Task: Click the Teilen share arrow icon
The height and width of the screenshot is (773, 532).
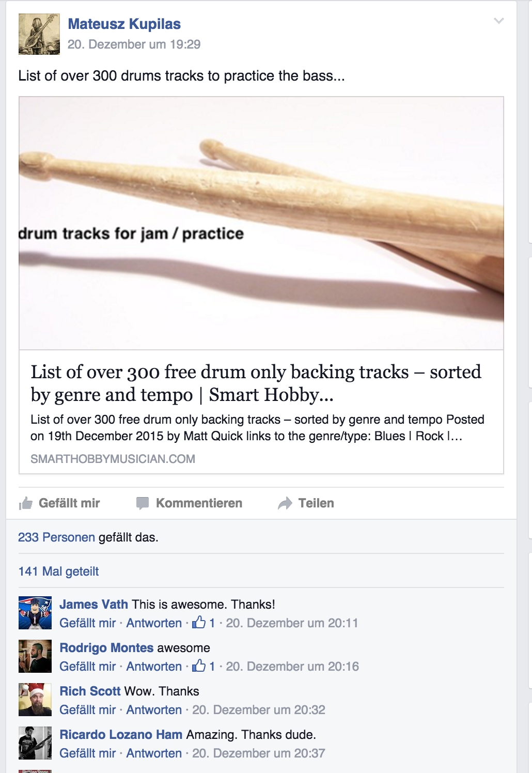Action: 285,503
